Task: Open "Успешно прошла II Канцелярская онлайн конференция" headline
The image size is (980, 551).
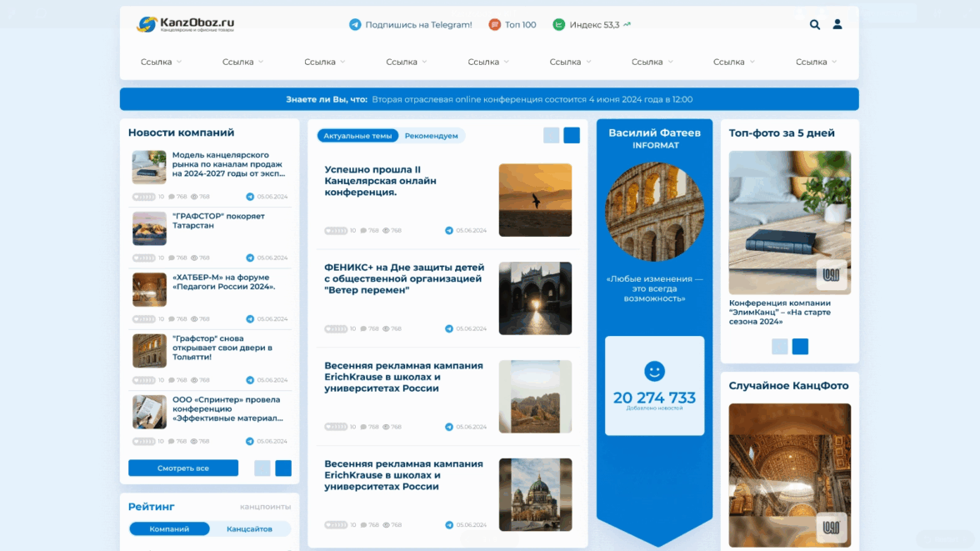Action: (x=380, y=181)
